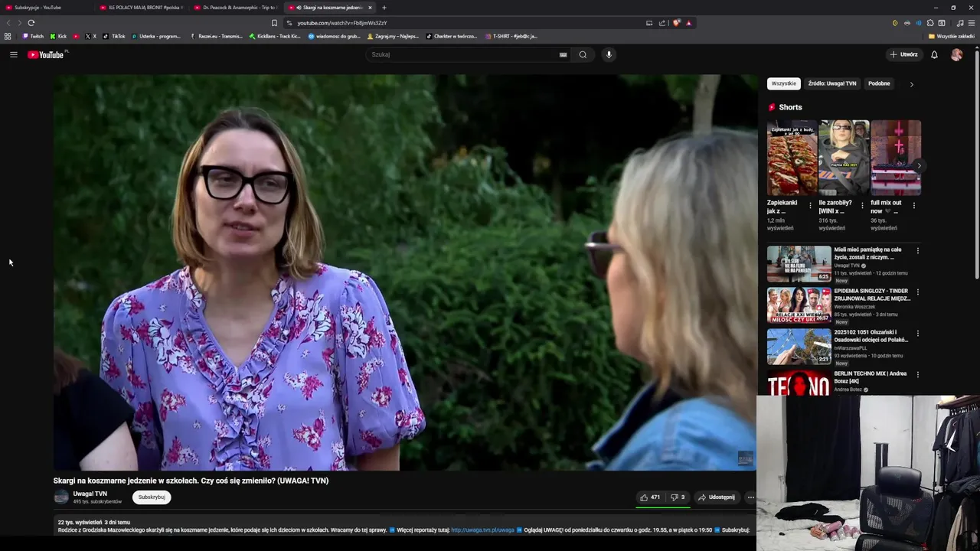Switch to 'Dr. Peacock & Anamorphic' tab
Image resolution: width=980 pixels, height=551 pixels.
(236, 8)
